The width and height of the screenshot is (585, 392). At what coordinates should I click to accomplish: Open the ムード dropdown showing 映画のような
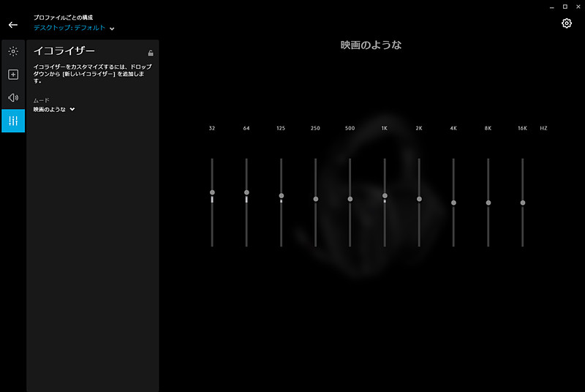pos(54,109)
